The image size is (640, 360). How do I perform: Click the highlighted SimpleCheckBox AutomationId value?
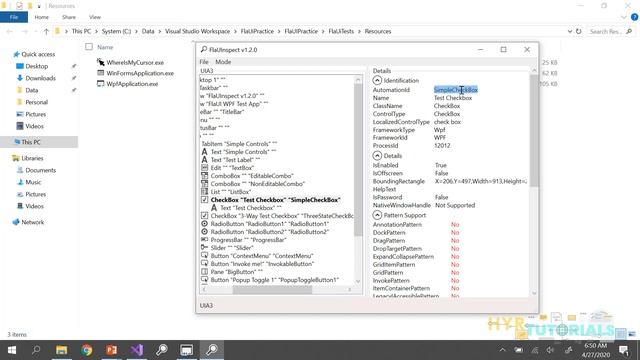pos(456,90)
